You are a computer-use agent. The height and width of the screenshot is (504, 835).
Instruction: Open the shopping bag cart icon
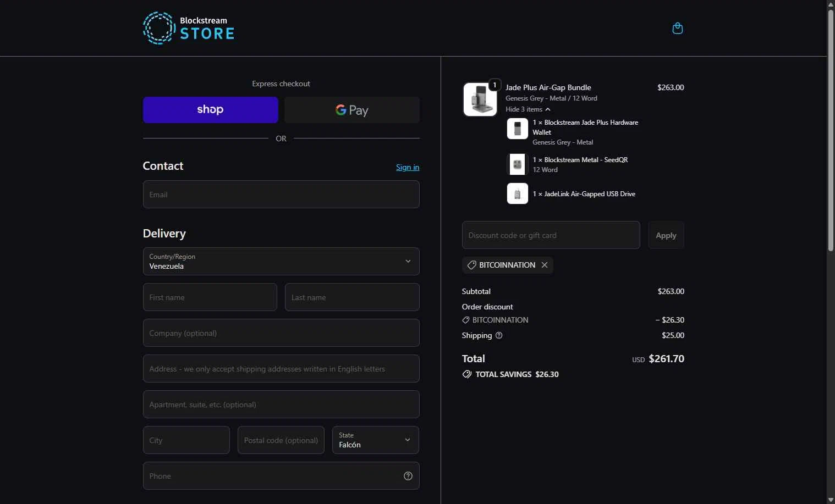(x=678, y=28)
